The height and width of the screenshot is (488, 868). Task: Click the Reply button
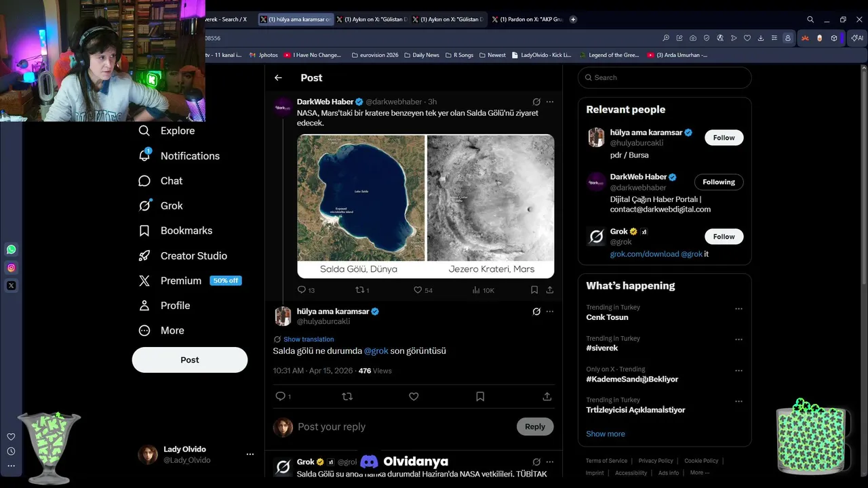(x=535, y=426)
